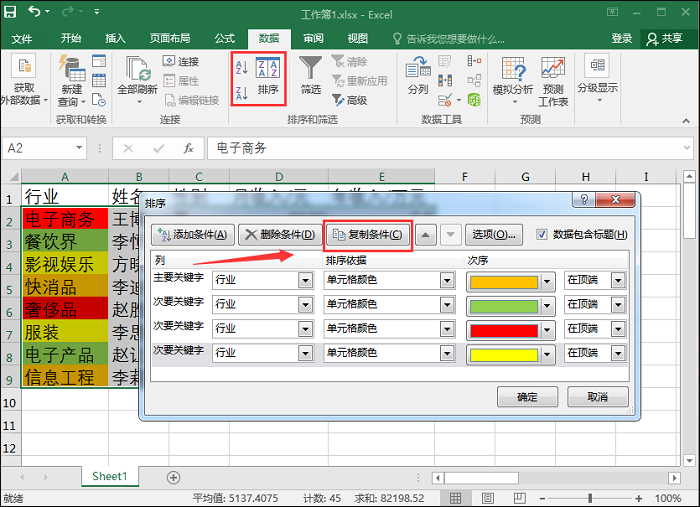Click help question mark in Sort dialog
Image resolution: width=700 pixels, height=507 pixels.
click(x=583, y=199)
